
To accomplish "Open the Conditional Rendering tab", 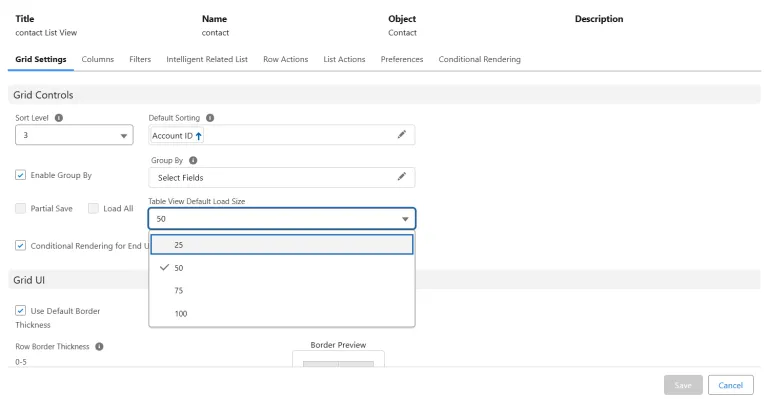I will [x=480, y=59].
